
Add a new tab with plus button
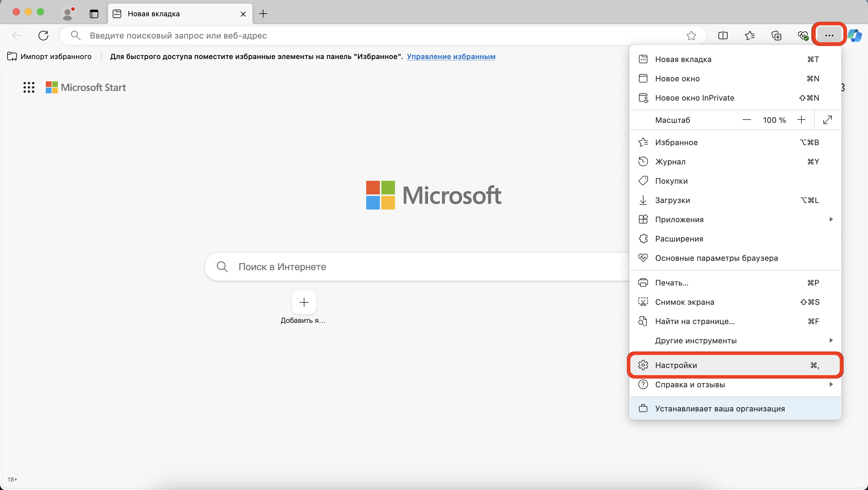pyautogui.click(x=263, y=14)
